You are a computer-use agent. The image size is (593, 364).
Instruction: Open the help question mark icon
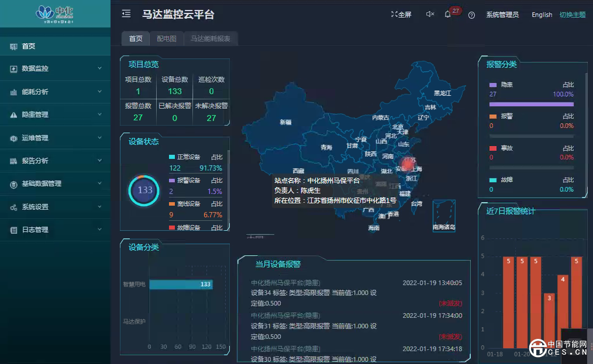(471, 15)
